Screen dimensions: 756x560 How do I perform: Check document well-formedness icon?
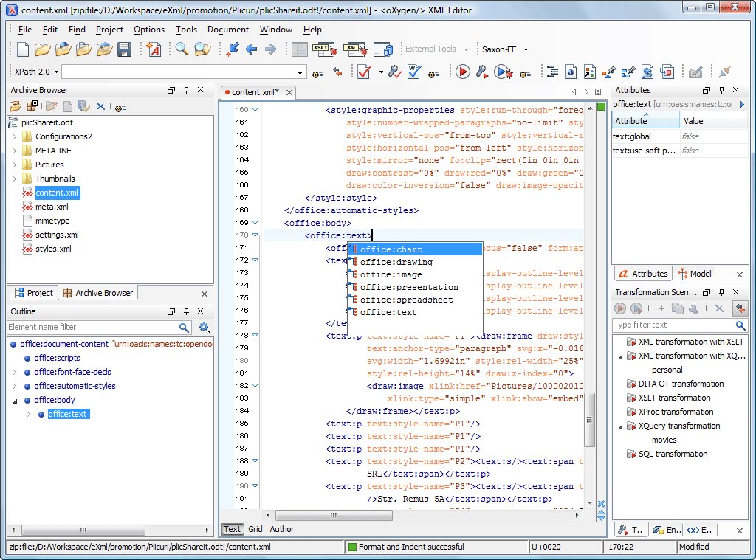tap(413, 71)
